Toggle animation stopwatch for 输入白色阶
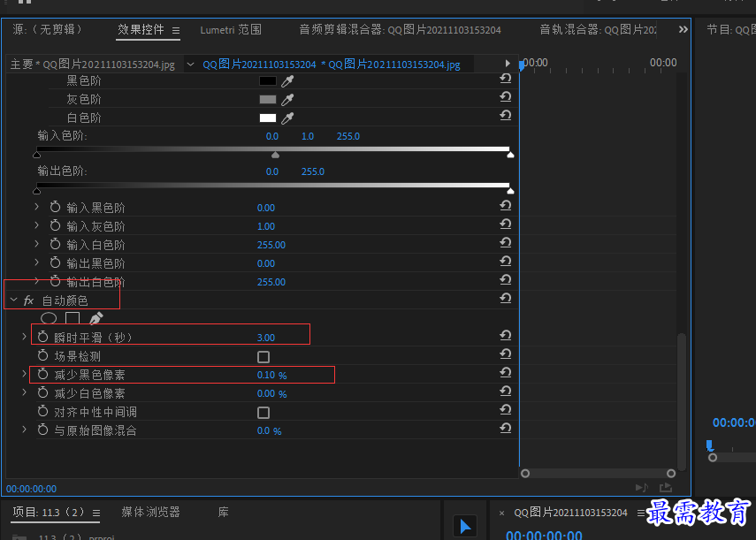756x540 pixels. click(55, 244)
